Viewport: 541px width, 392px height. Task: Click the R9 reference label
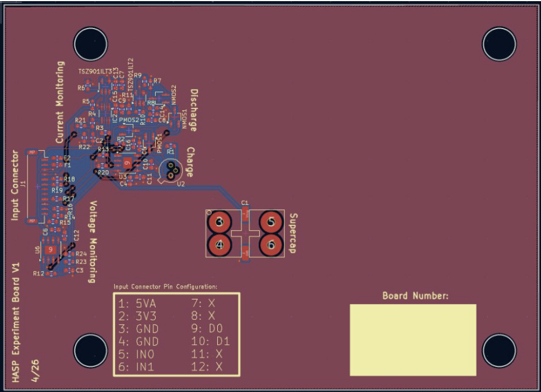(x=138, y=75)
